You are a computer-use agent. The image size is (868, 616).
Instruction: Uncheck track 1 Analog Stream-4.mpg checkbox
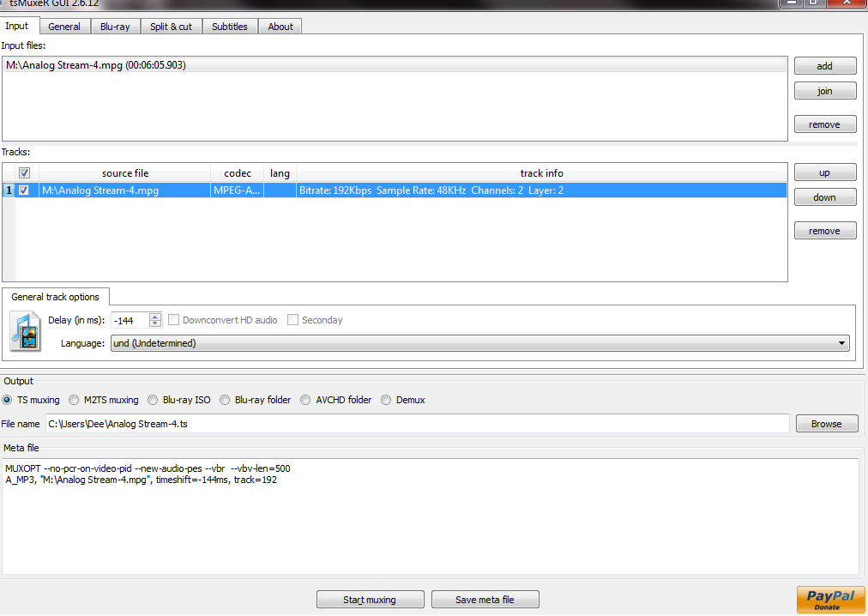[24, 190]
